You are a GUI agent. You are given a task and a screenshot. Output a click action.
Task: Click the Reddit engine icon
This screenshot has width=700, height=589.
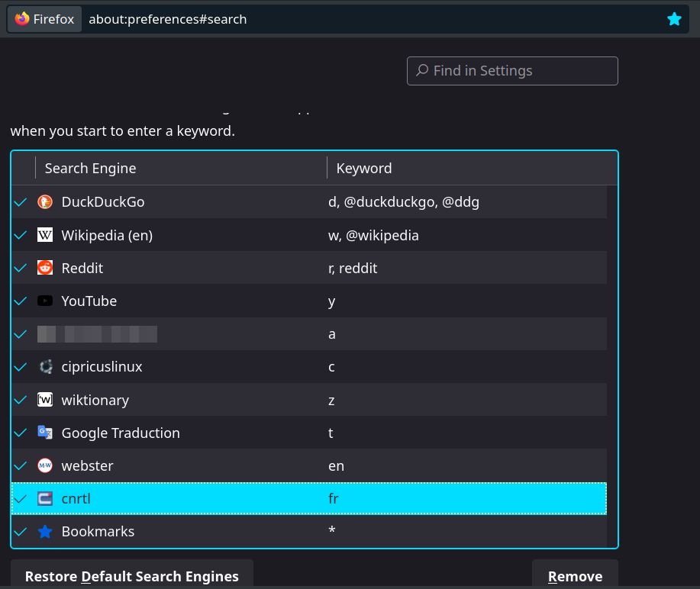44,268
